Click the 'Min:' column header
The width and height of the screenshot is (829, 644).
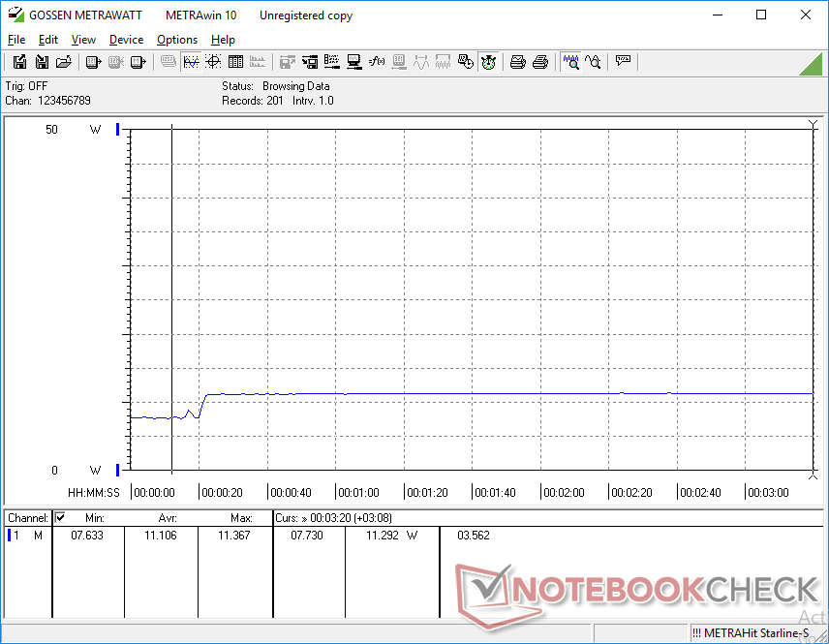tap(95, 518)
